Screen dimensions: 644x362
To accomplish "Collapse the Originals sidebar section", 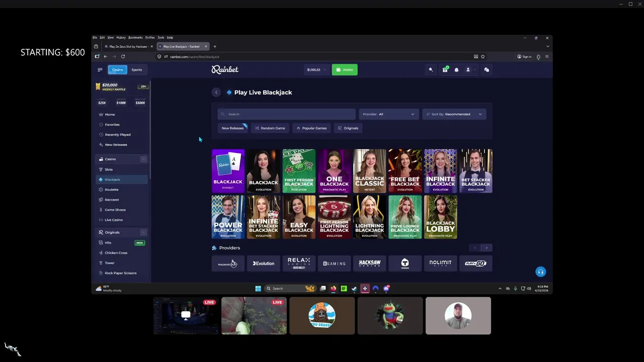I will (143, 232).
